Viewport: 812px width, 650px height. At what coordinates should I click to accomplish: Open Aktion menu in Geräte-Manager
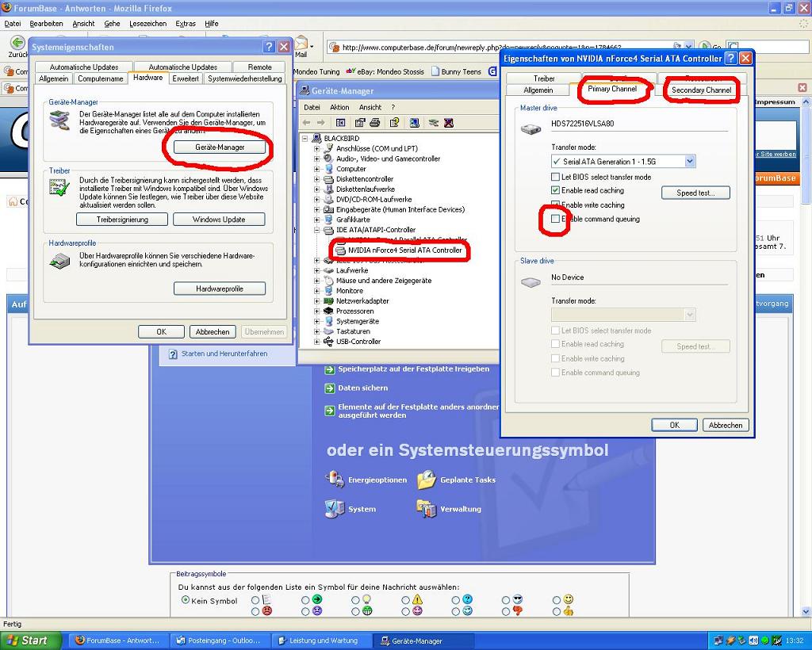(x=339, y=107)
